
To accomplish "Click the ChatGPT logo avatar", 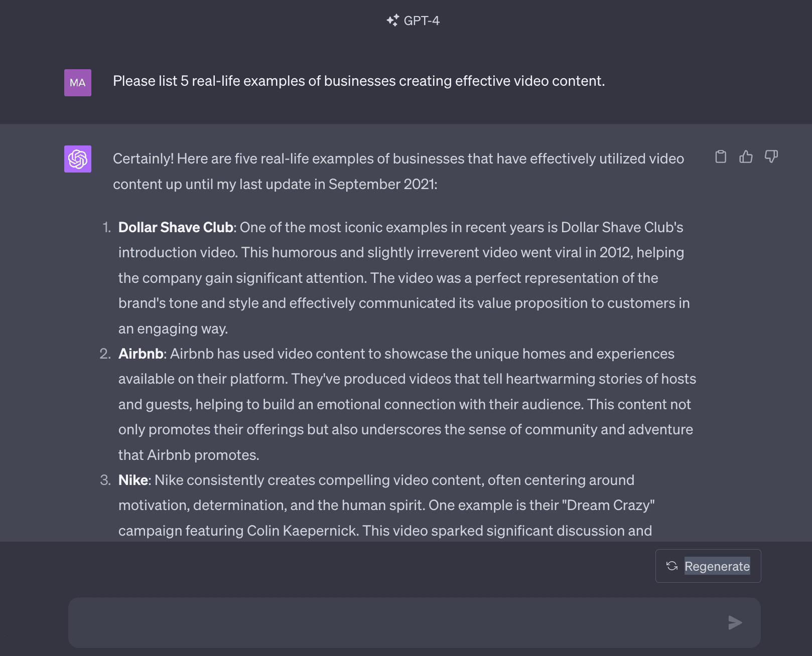I will pyautogui.click(x=78, y=159).
